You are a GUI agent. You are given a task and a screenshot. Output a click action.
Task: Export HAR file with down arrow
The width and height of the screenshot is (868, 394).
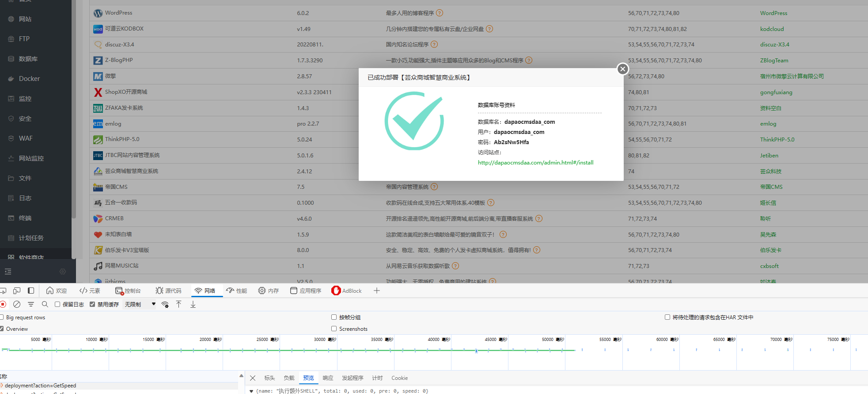pos(193,304)
